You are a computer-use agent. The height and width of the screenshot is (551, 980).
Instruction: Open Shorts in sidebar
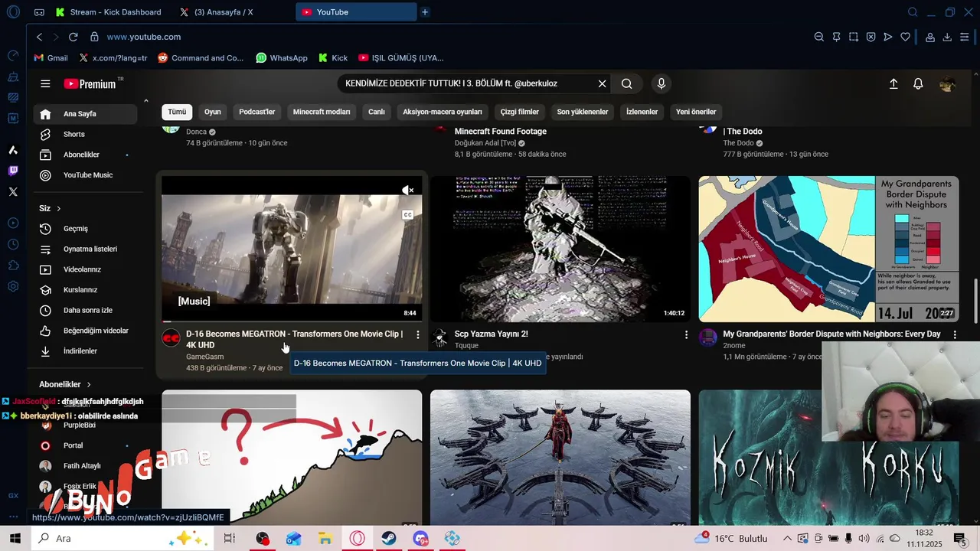click(x=85, y=134)
